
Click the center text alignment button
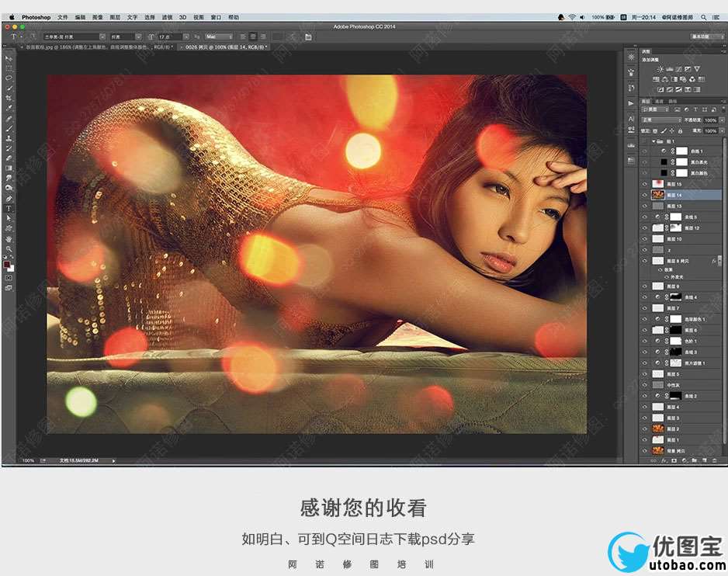coord(253,36)
